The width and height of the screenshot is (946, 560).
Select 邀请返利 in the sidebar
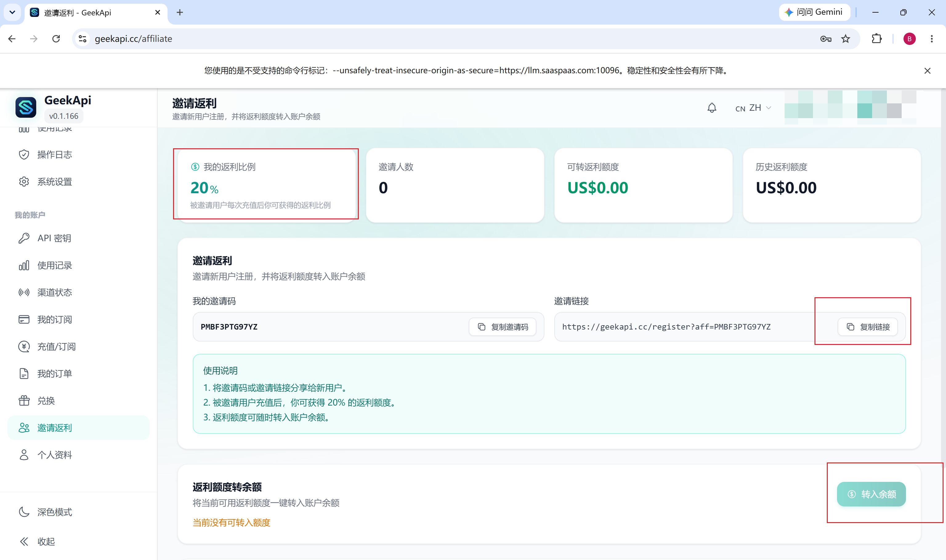79,428
